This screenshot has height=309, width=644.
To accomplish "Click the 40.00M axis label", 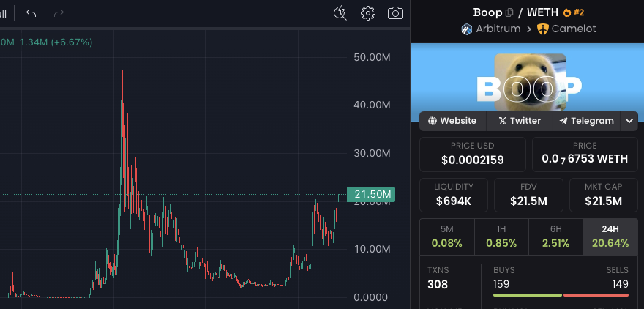I will pyautogui.click(x=372, y=105).
